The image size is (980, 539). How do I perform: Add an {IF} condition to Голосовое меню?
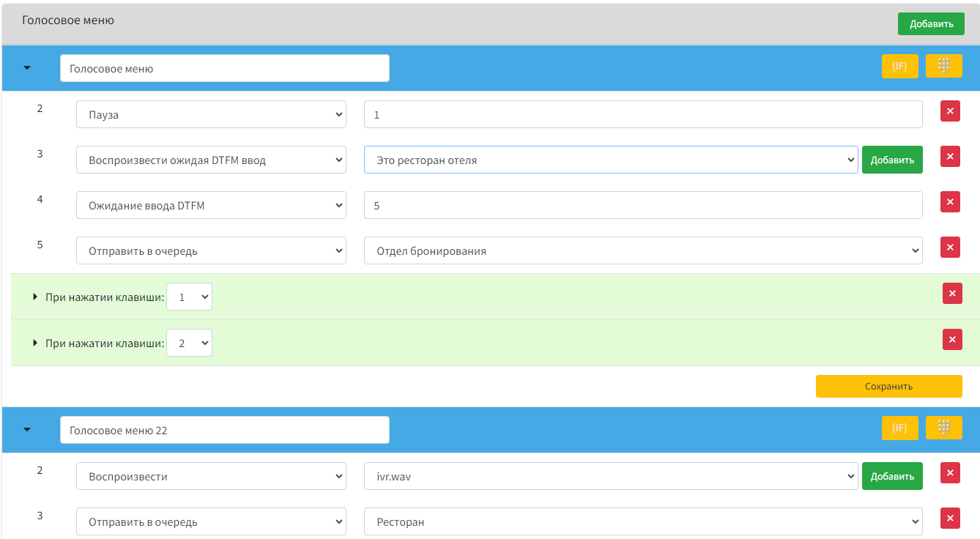899,66
